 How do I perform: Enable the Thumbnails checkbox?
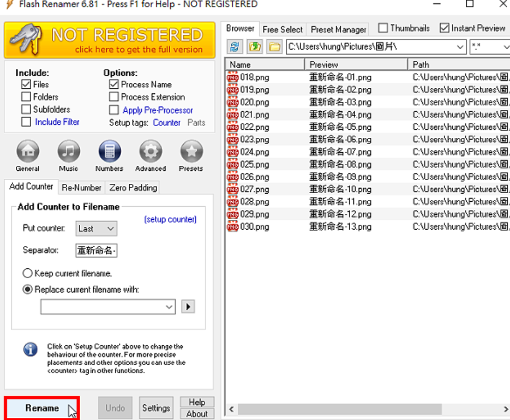coord(383,28)
